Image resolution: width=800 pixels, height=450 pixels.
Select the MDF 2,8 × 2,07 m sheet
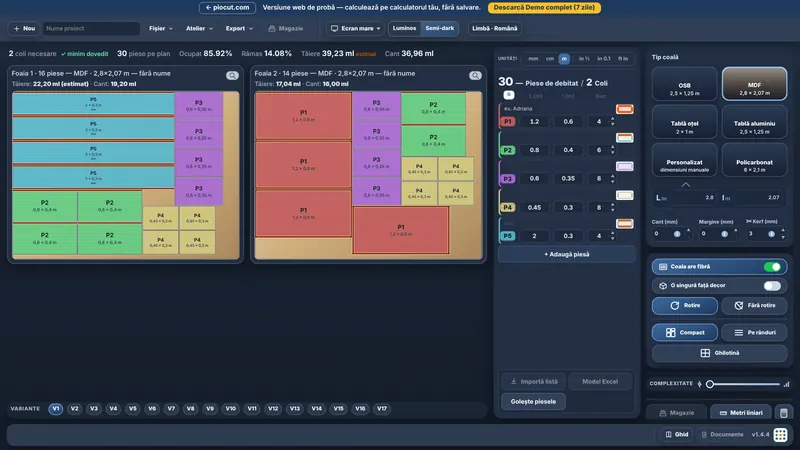point(754,84)
